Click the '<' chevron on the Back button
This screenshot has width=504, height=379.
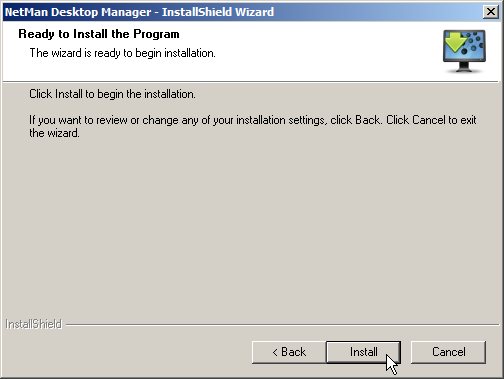tap(275, 352)
